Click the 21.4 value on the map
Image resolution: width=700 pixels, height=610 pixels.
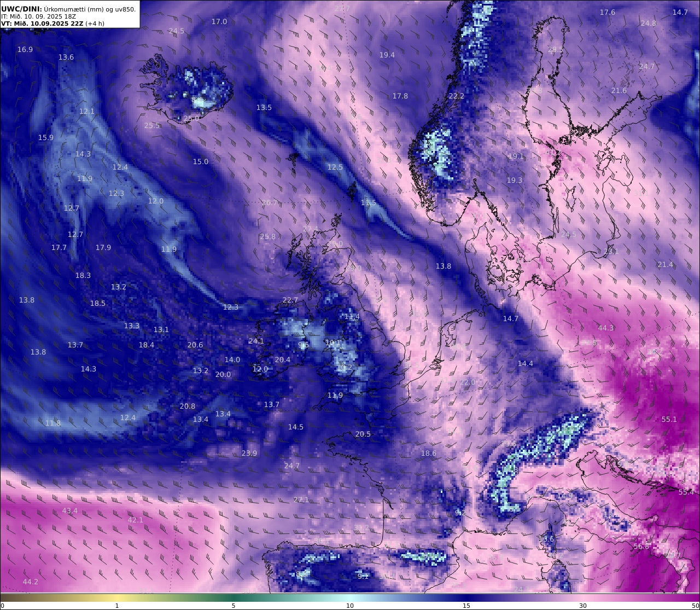tap(666, 265)
